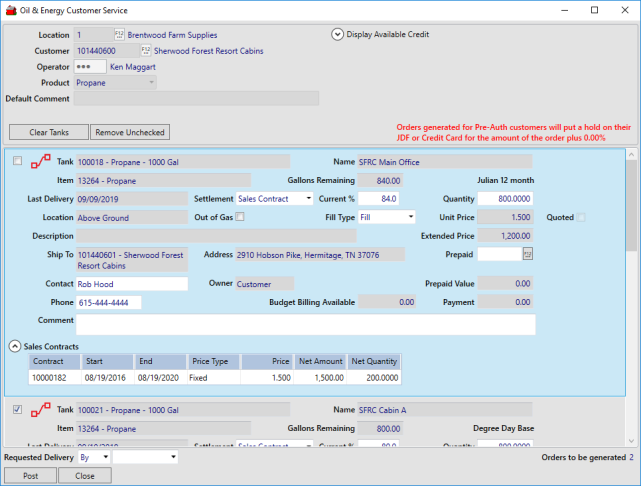Click the vertical scrollbar down arrow

pyautogui.click(x=631, y=441)
